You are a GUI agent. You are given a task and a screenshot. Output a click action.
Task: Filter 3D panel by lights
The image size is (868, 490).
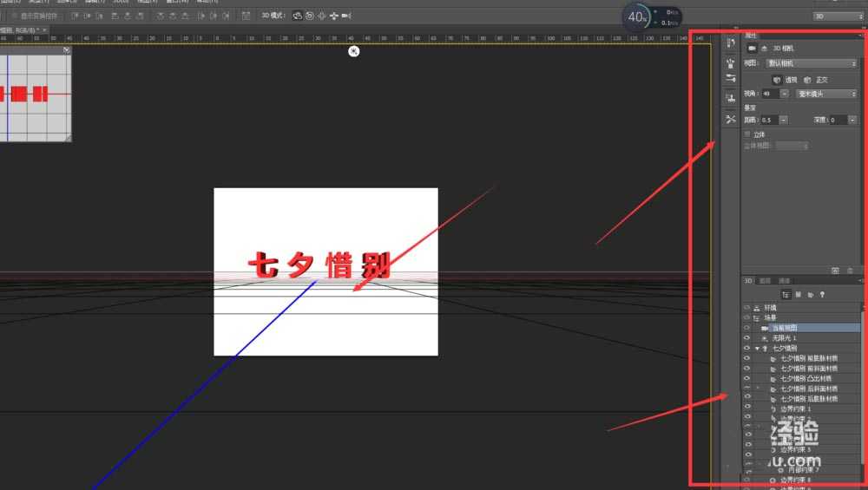[x=822, y=295]
